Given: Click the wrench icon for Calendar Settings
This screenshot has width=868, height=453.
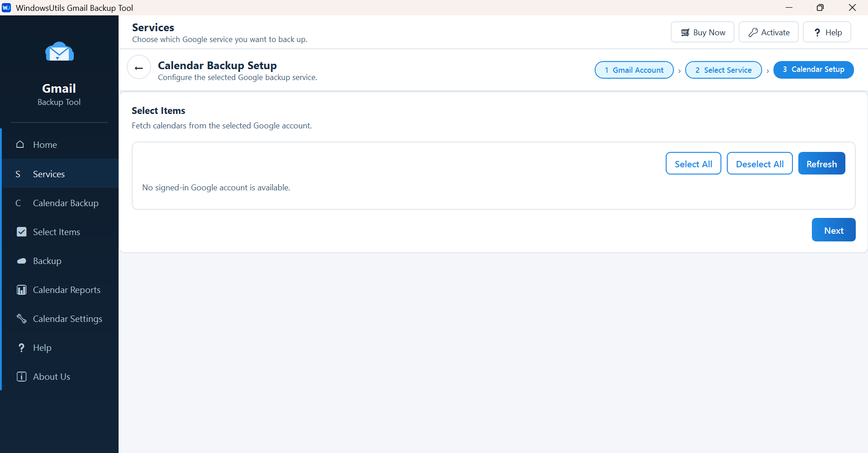Looking at the screenshot, I should pyautogui.click(x=22, y=319).
